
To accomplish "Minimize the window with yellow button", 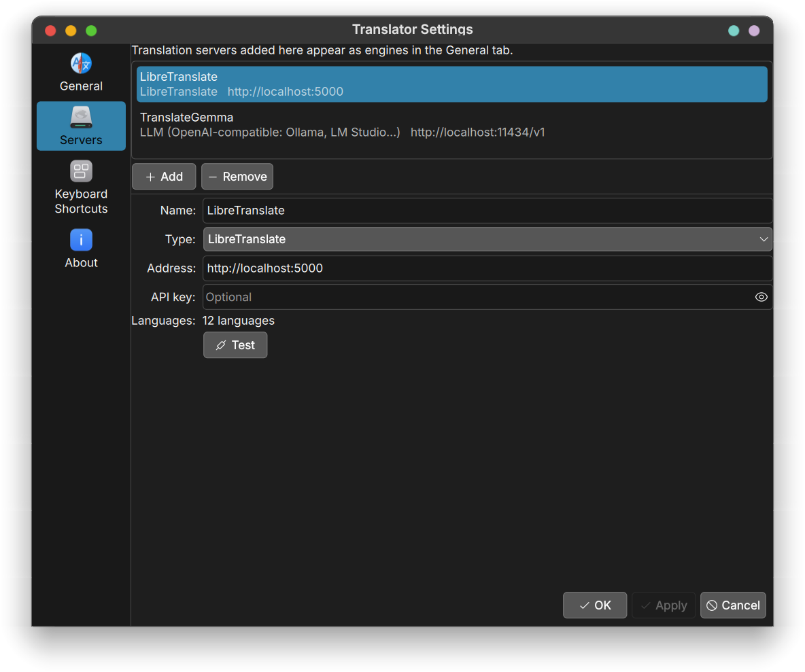I will (71, 31).
